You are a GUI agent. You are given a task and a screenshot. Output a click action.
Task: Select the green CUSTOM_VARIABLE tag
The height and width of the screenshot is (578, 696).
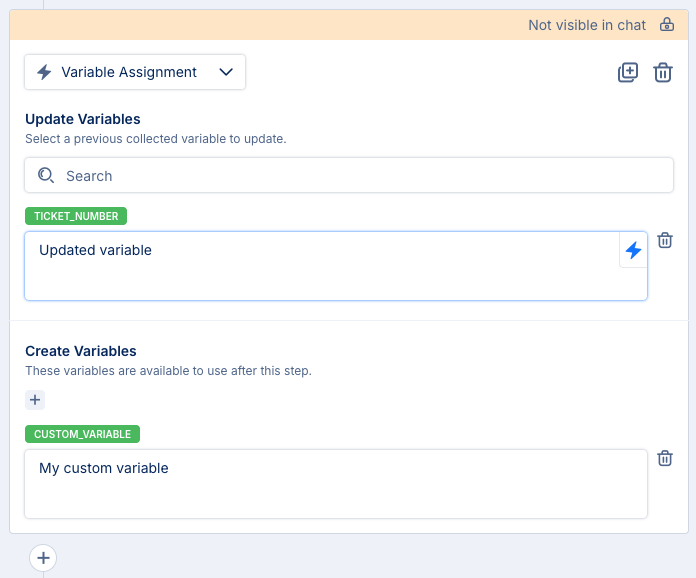point(82,434)
